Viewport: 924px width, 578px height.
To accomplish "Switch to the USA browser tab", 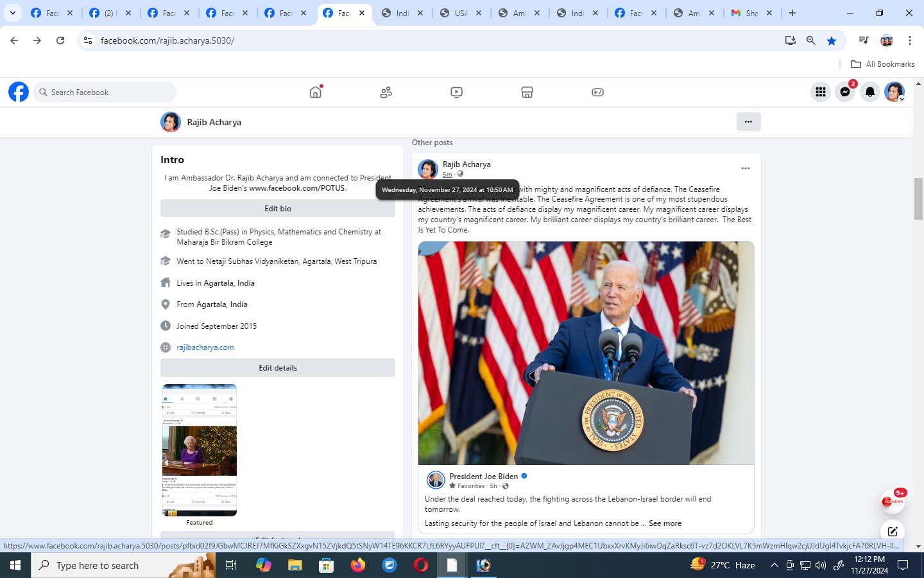I will click(461, 13).
